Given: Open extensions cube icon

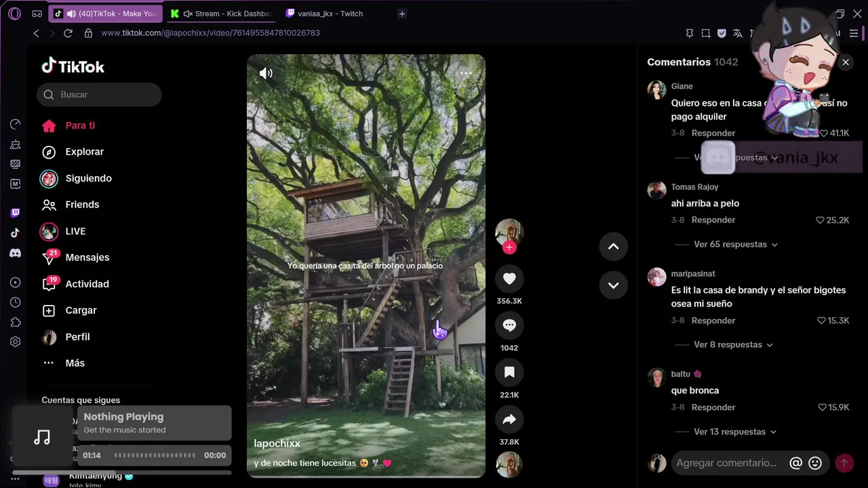Looking at the screenshot, I should pos(15,322).
